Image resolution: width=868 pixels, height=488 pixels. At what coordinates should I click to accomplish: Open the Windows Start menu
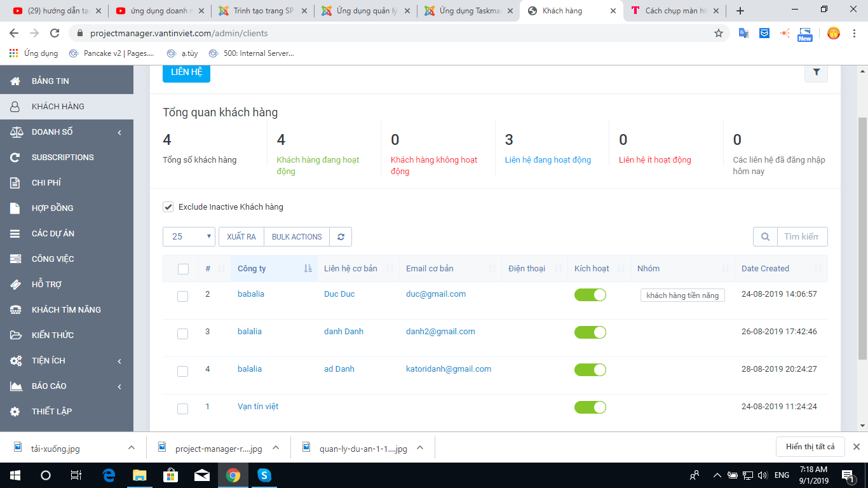tap(15, 475)
